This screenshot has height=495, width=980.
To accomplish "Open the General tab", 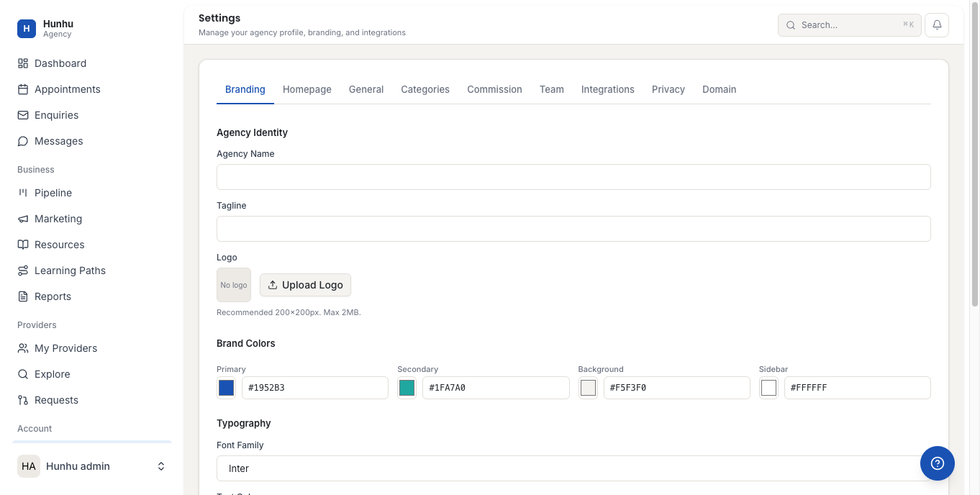I will click(366, 89).
